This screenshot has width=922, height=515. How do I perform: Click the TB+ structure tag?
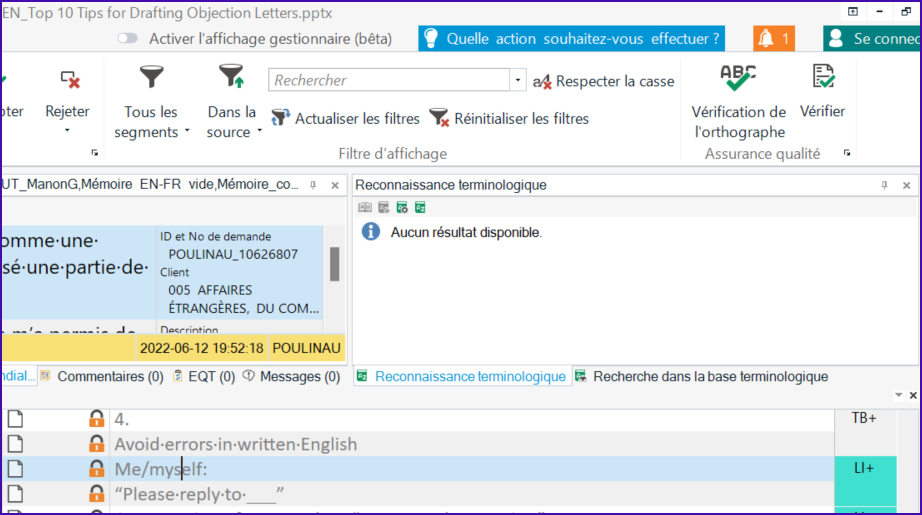tap(864, 418)
